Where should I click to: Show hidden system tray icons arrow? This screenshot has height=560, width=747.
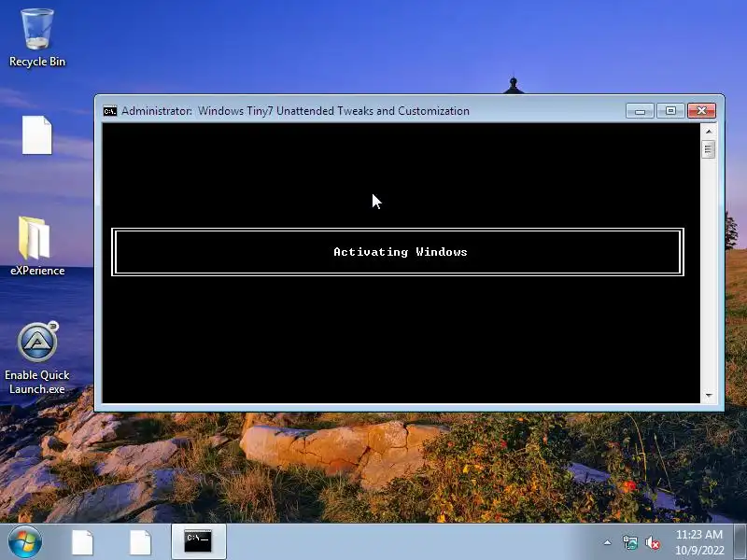pyautogui.click(x=608, y=542)
